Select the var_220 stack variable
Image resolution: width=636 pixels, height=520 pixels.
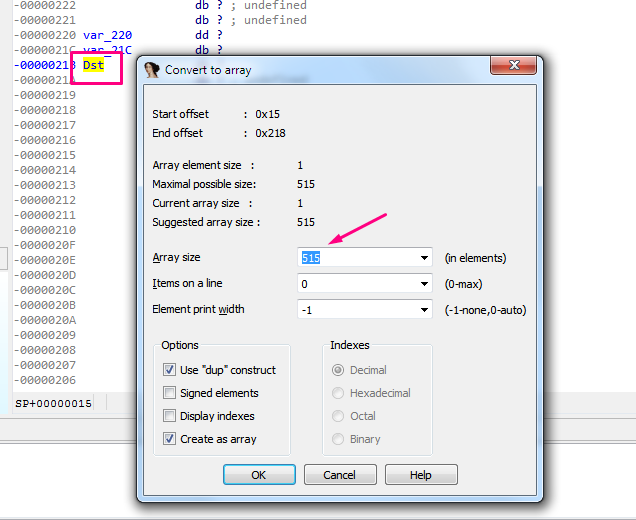pyautogui.click(x=107, y=34)
